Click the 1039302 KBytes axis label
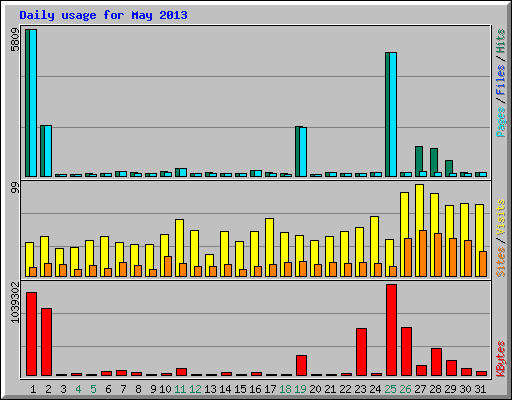Image resolution: width=512 pixels, height=400 pixels. 15,302
